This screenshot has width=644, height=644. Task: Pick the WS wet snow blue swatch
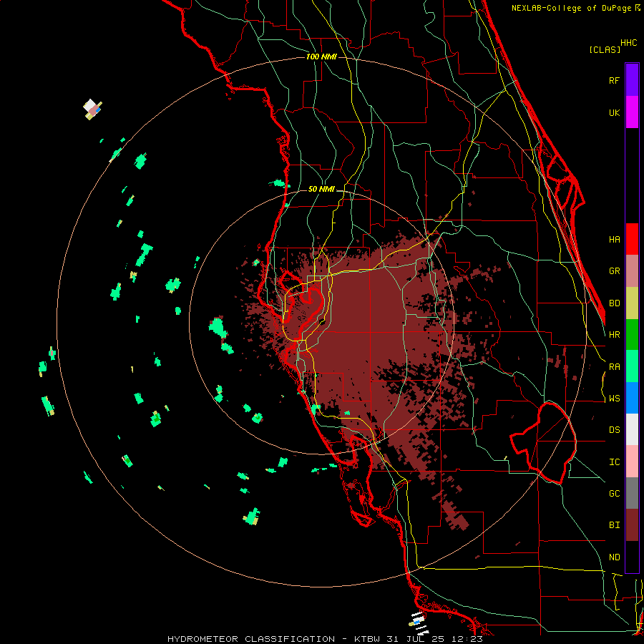click(632, 398)
